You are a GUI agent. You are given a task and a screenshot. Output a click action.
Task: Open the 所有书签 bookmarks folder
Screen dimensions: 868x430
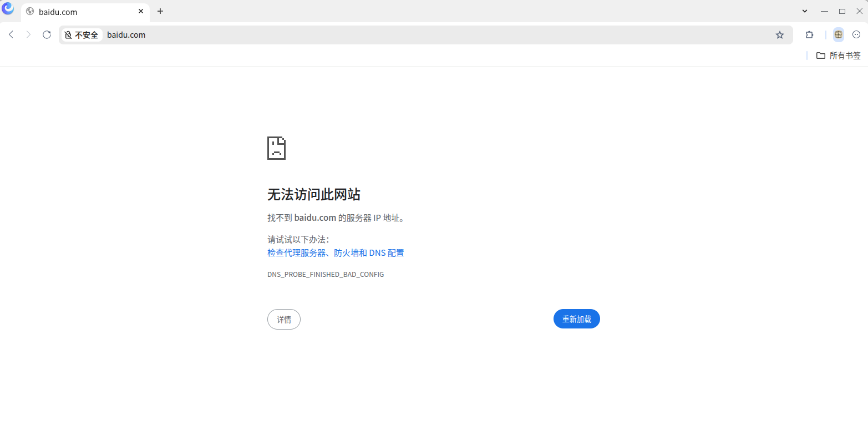coord(839,55)
